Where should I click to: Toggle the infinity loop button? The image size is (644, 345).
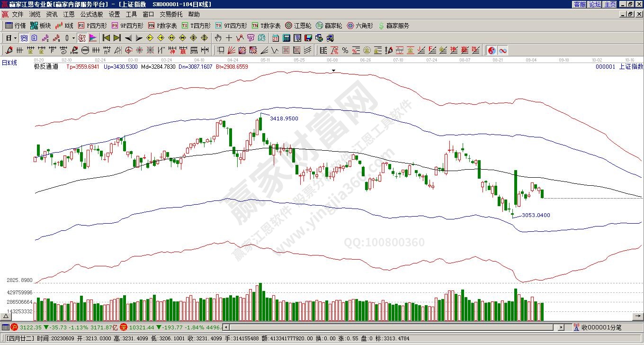point(502,50)
